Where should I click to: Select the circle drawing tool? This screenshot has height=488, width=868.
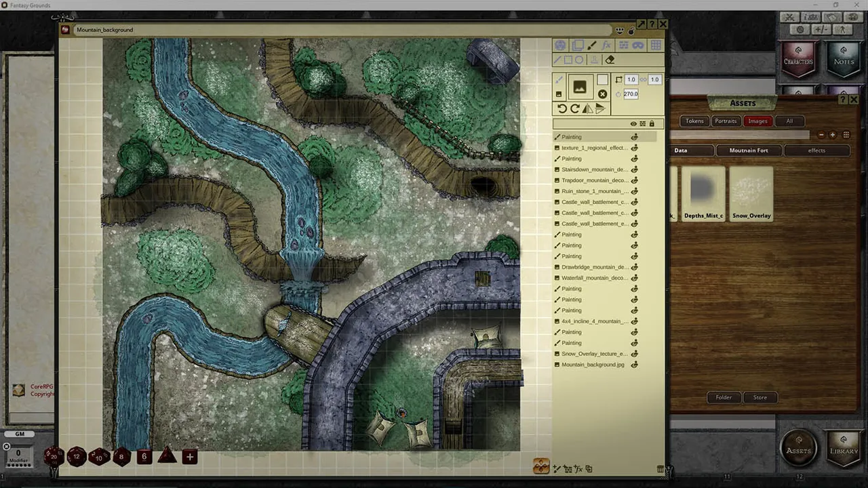coord(579,60)
